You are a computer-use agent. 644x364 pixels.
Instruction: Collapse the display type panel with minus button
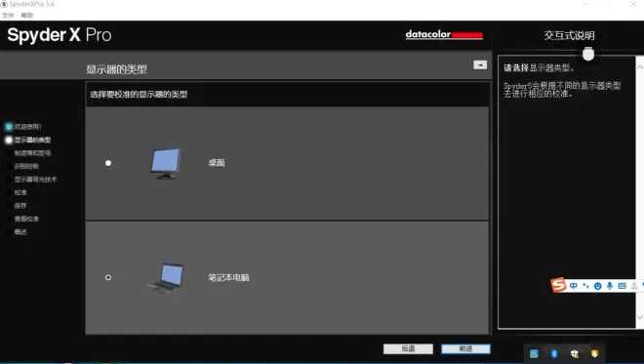click(480, 65)
